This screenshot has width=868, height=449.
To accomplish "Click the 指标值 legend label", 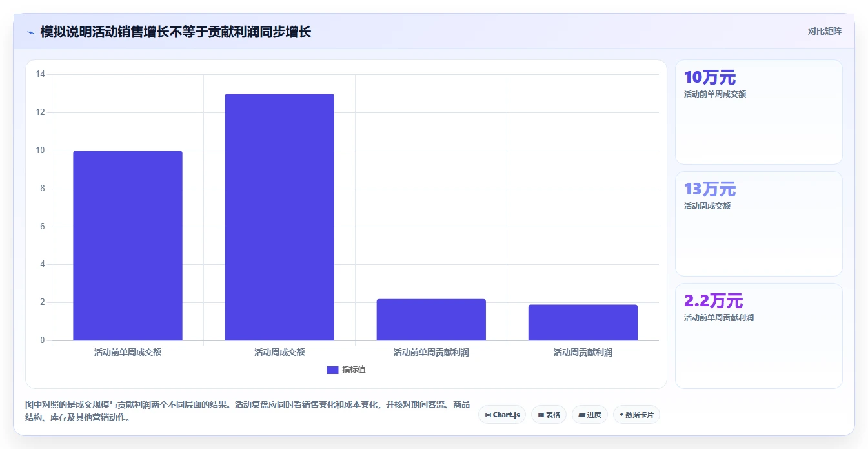I will pyautogui.click(x=354, y=370).
